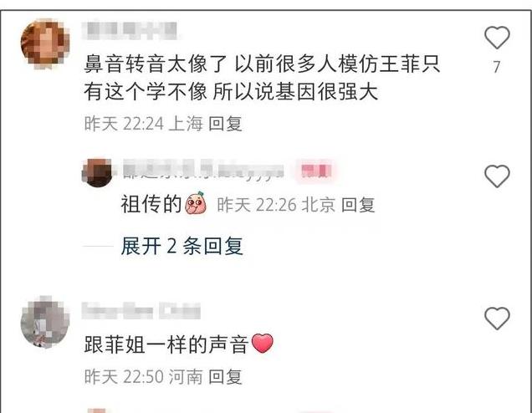Viewport: 532px width, 413px height.
Task: Reply to the Beijing 22:26 comment
Action: click(358, 205)
